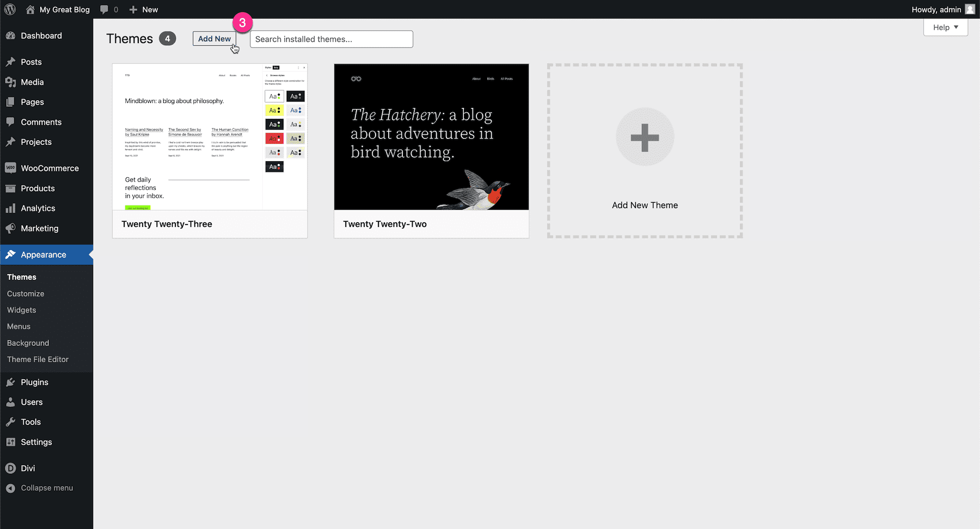Select the Plugins plug icon
Image resolution: width=980 pixels, height=529 pixels.
(11, 382)
